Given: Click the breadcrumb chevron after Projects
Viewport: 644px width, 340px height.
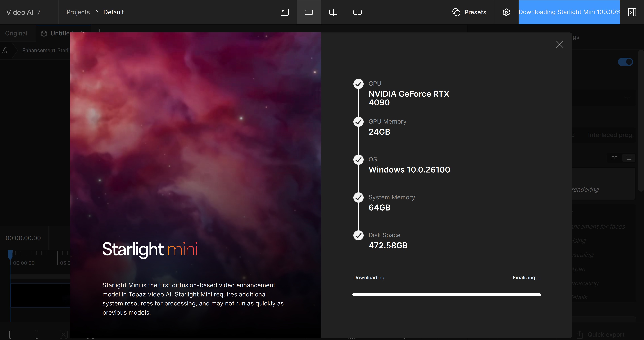Looking at the screenshot, I should pyautogui.click(x=97, y=12).
